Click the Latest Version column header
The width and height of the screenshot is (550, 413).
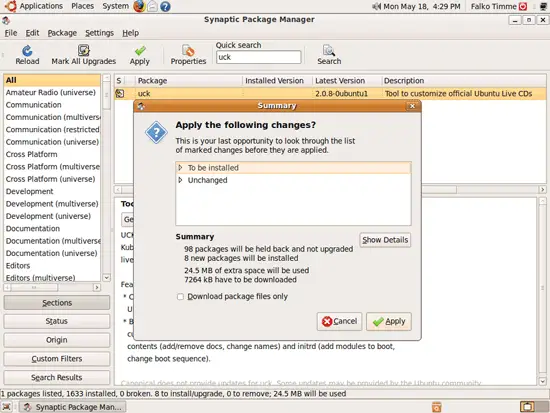pos(347,81)
